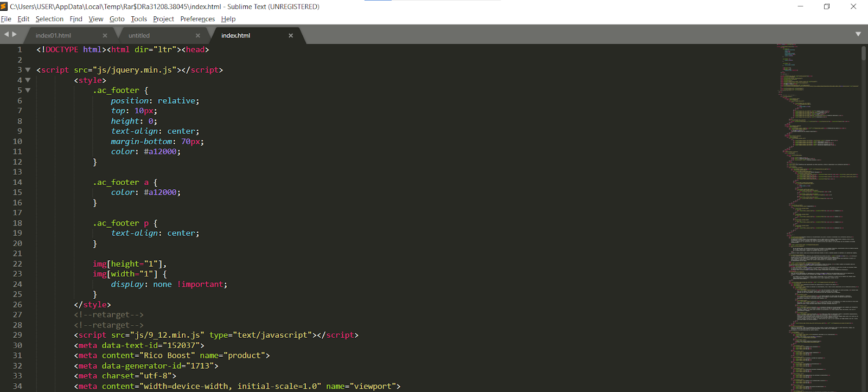868x392 pixels.
Task: Click the closing style tag
Action: [x=92, y=305]
